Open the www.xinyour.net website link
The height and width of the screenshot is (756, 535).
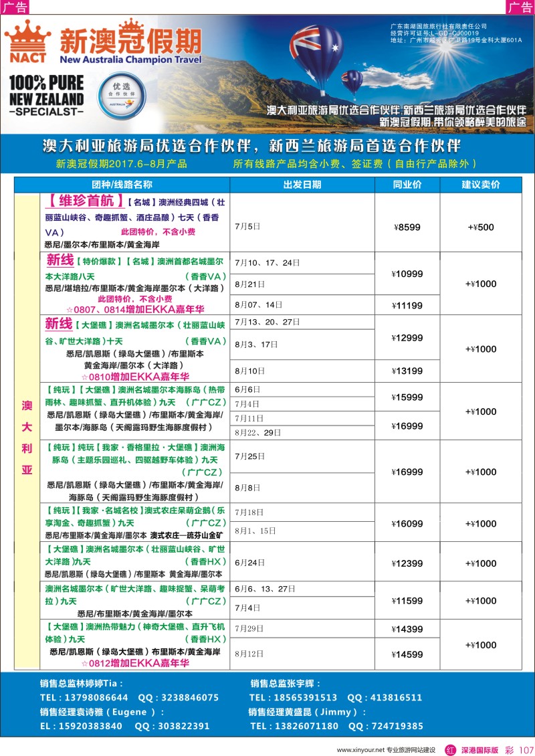[360, 750]
